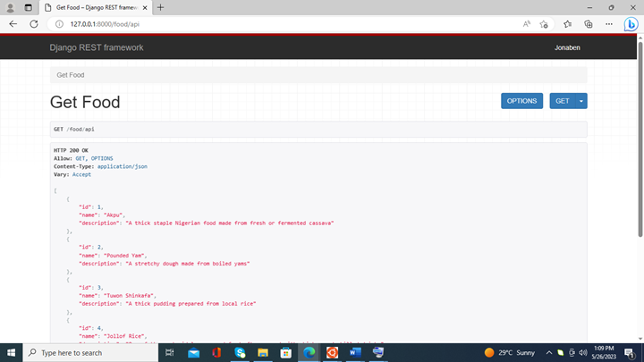View site information icon in address bar
The width and height of the screenshot is (644, 362).
point(59,24)
